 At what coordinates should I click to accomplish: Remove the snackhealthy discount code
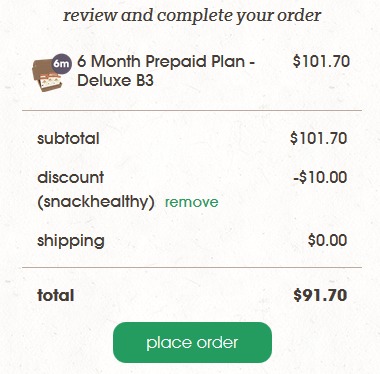(192, 202)
